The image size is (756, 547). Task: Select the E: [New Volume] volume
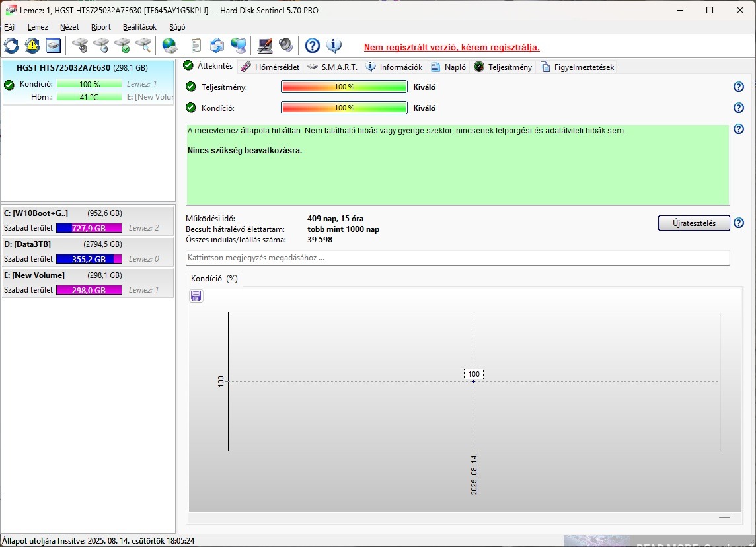tap(88, 282)
